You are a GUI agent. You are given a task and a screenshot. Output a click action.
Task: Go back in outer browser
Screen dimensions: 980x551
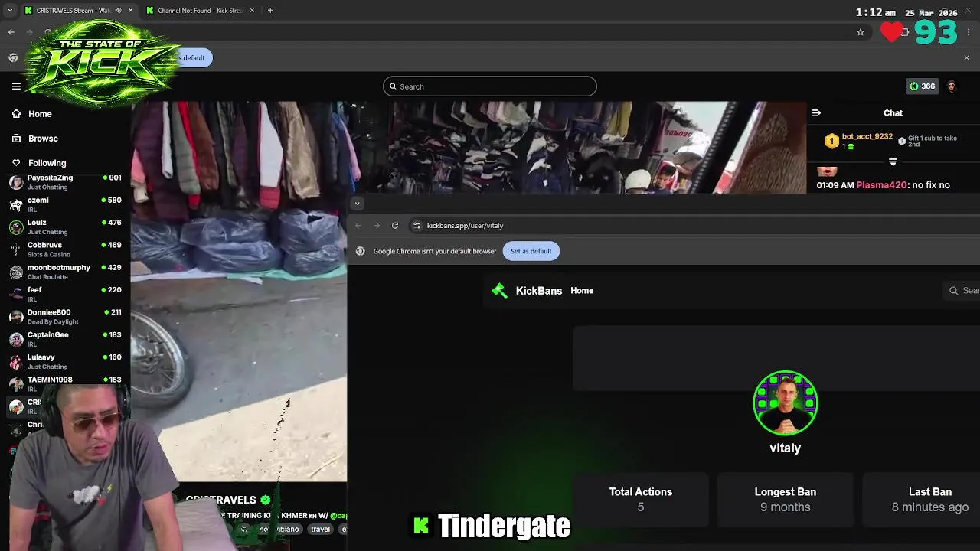point(11,32)
